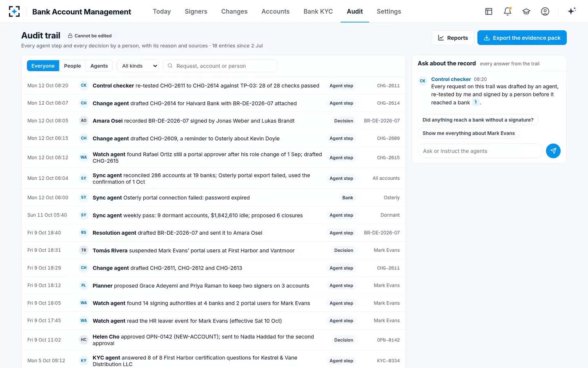Click the TR avatar on Tomás Rivera row

pyautogui.click(x=84, y=250)
